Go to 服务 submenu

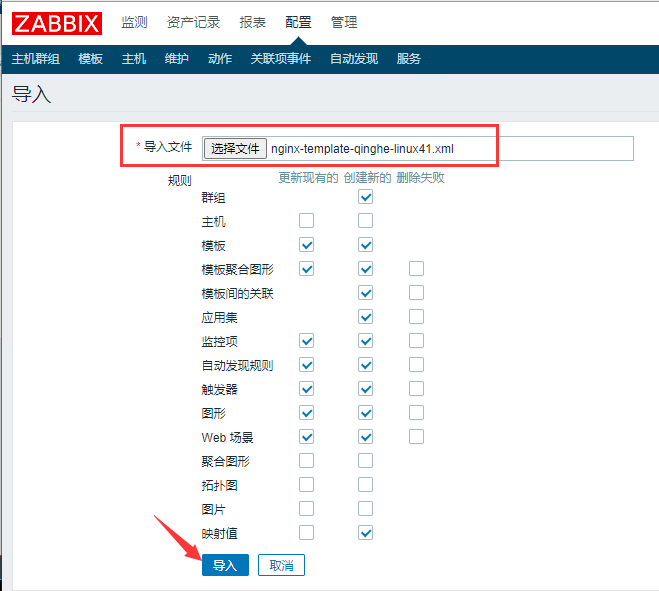pyautogui.click(x=409, y=59)
